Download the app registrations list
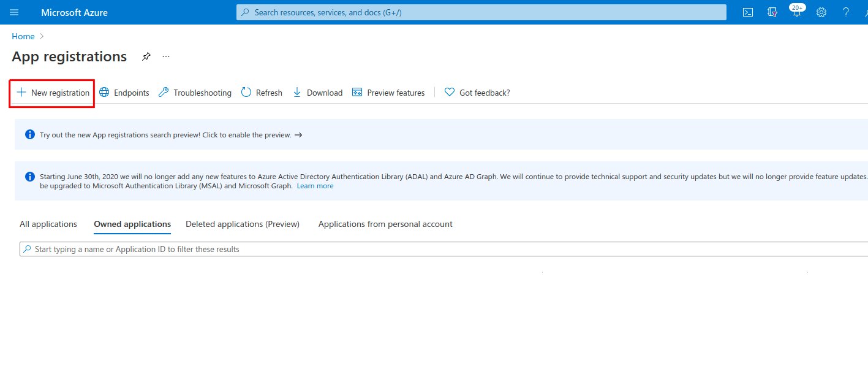This screenshot has height=368, width=868. pos(317,93)
